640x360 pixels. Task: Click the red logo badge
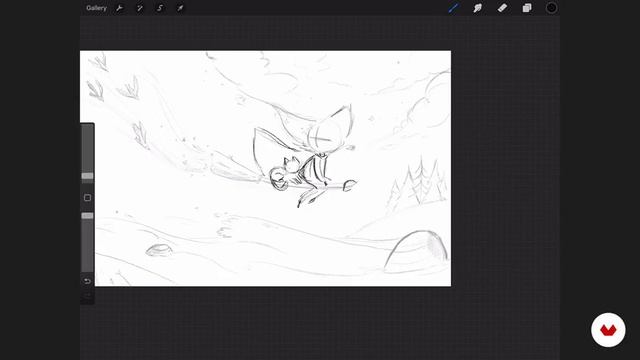point(608,330)
